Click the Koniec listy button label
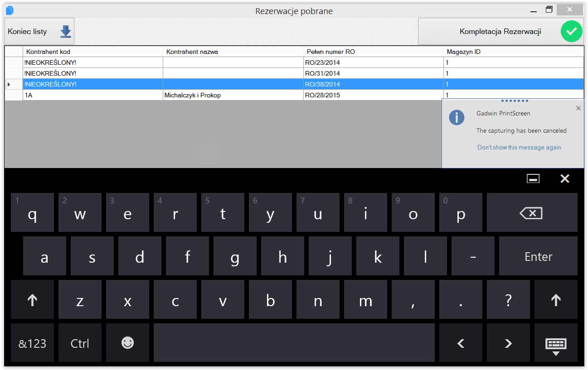The image size is (588, 370). pyautogui.click(x=27, y=32)
